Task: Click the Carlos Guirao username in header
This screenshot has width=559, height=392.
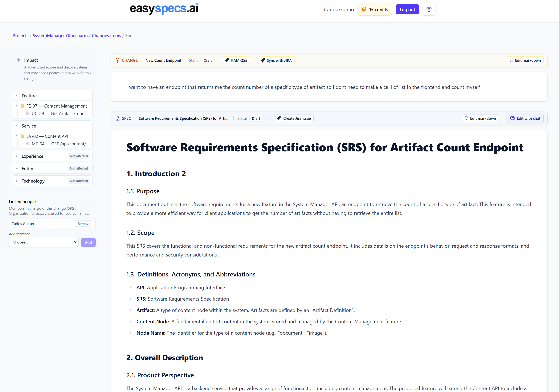Action: coord(339,9)
